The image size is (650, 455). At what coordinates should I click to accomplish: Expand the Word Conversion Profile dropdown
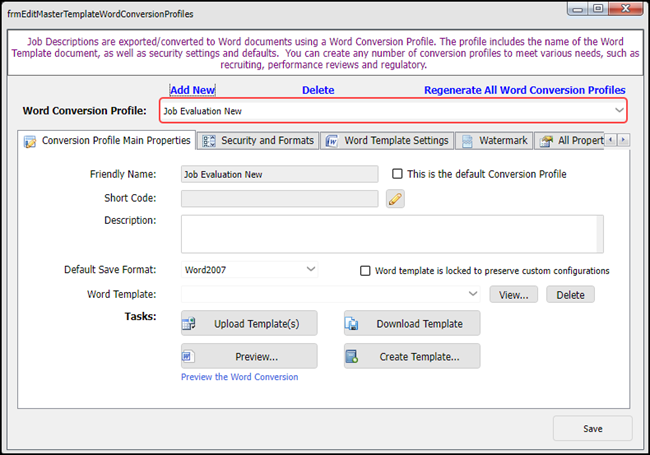pyautogui.click(x=619, y=110)
